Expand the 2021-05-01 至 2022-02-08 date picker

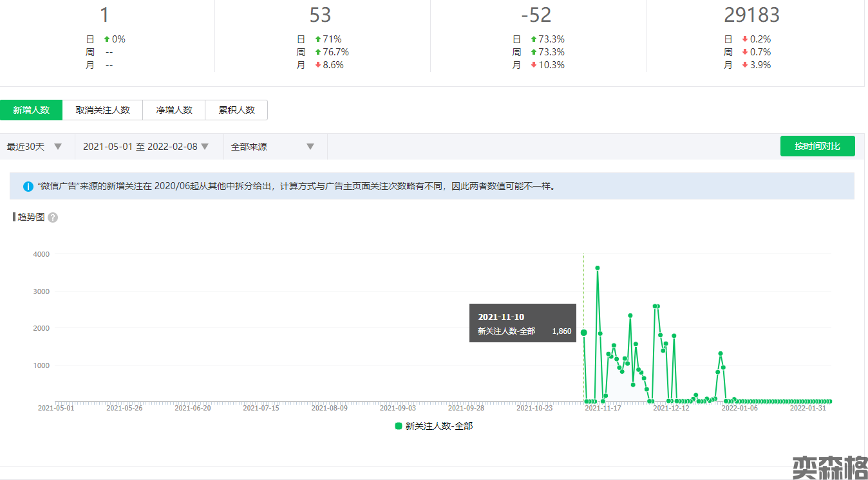146,147
